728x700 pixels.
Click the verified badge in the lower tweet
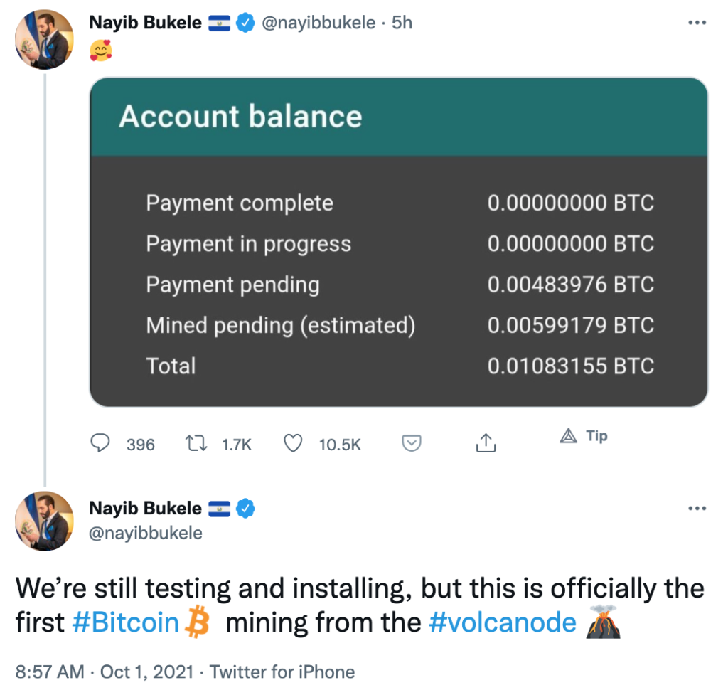(x=245, y=509)
